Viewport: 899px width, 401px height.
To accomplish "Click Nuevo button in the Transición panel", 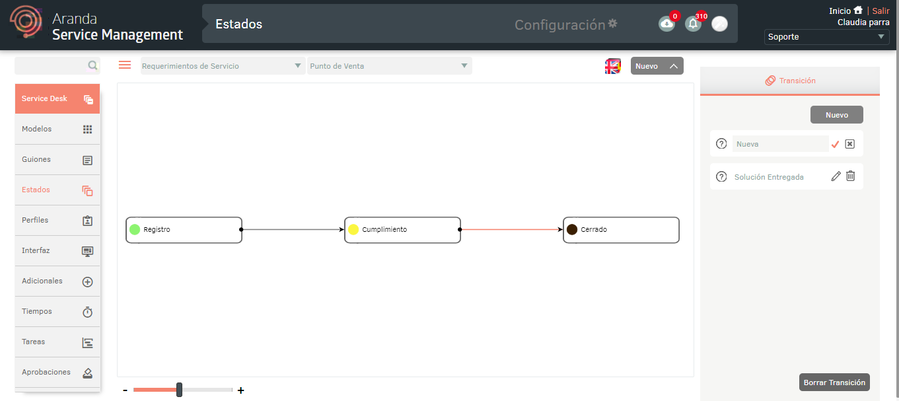I will (837, 115).
